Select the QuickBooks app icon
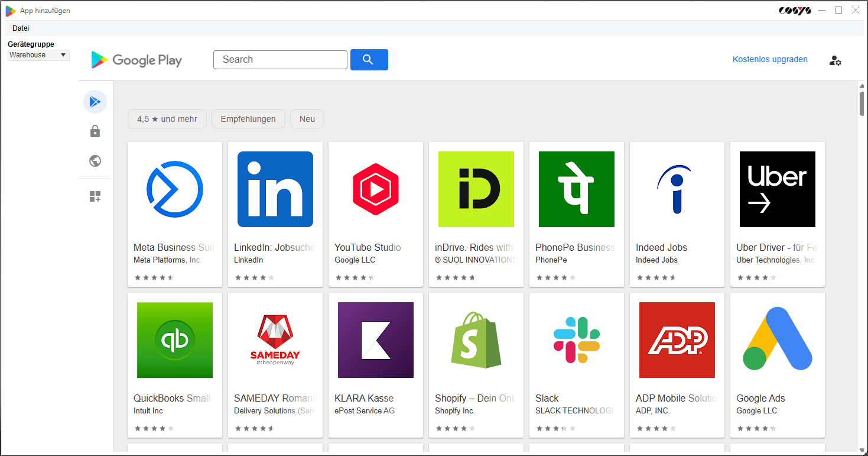The height and width of the screenshot is (456, 868). pos(175,340)
